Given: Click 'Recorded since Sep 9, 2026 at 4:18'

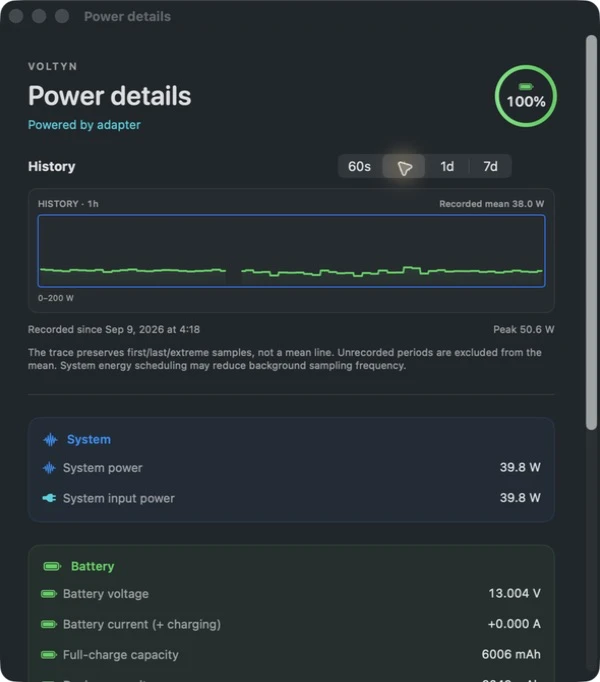Looking at the screenshot, I should [x=114, y=329].
